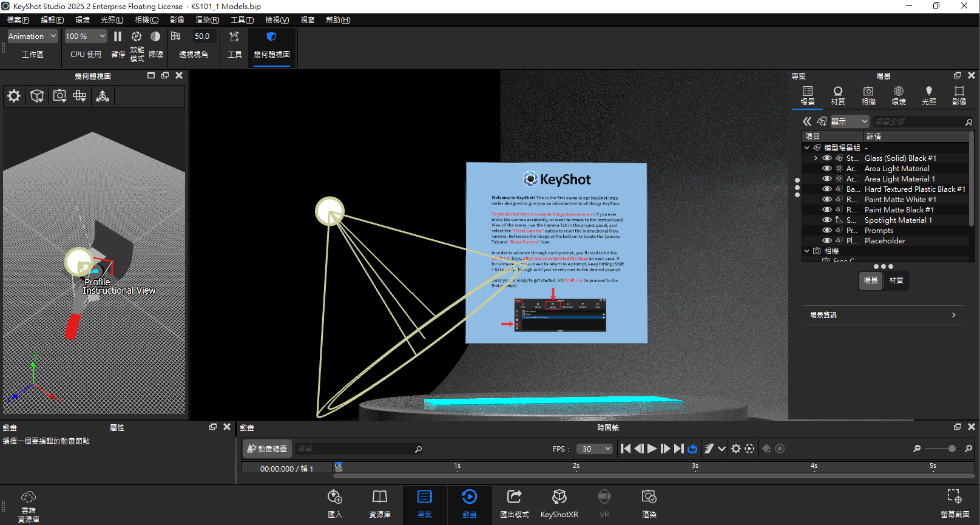Click add model set icon in scene panel

coord(822,121)
